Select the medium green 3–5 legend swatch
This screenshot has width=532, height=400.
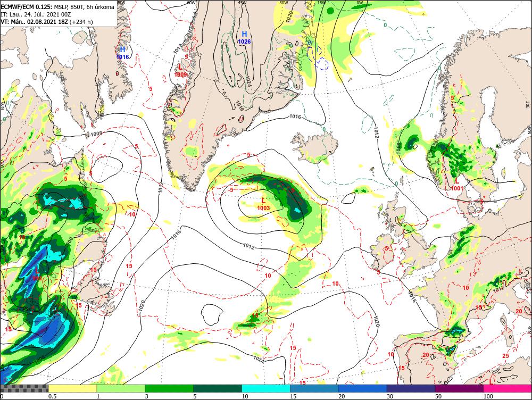point(169,388)
